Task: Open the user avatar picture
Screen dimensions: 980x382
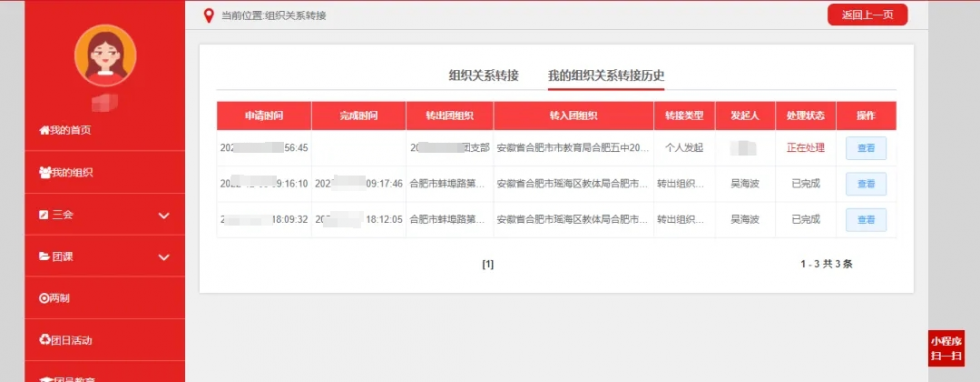Action: point(105,56)
